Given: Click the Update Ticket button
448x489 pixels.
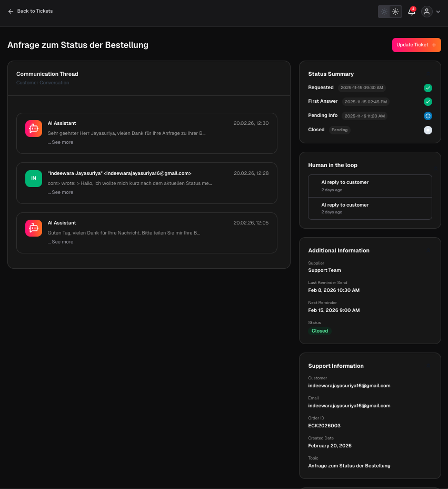Looking at the screenshot, I should [416, 45].
